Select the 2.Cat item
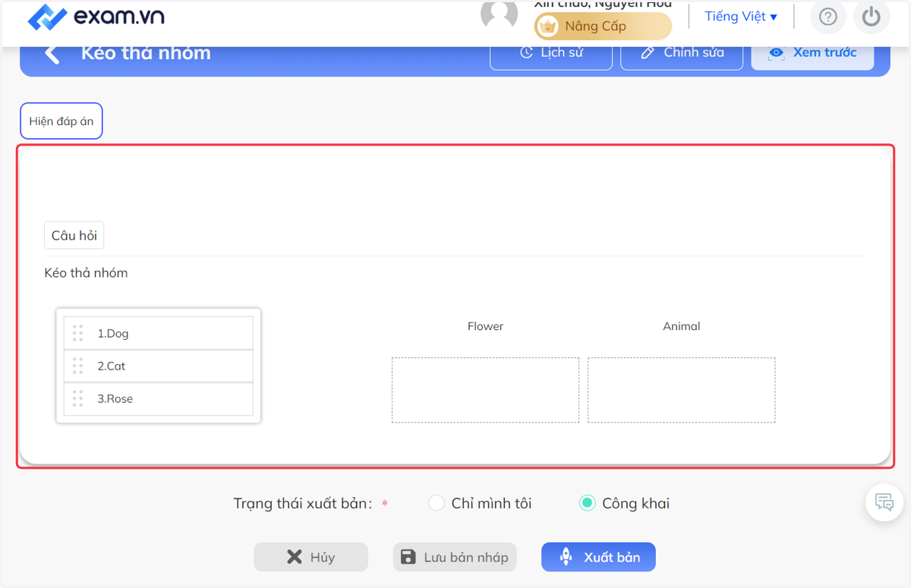This screenshot has width=911, height=588. 159,366
